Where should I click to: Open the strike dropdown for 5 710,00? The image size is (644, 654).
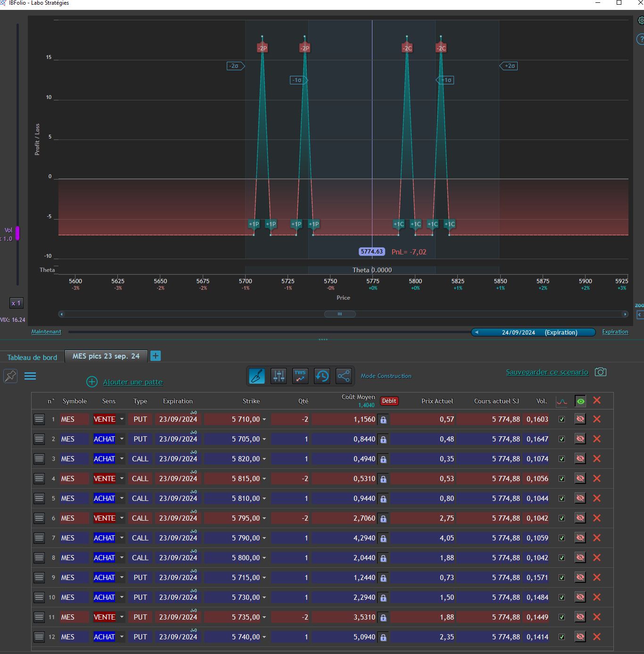[x=264, y=419]
